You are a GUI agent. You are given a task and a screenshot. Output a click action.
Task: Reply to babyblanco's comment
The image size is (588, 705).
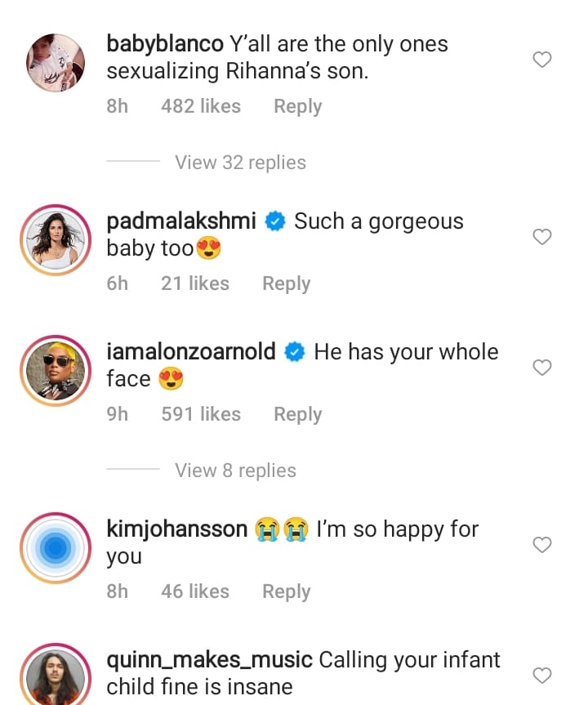point(297,106)
